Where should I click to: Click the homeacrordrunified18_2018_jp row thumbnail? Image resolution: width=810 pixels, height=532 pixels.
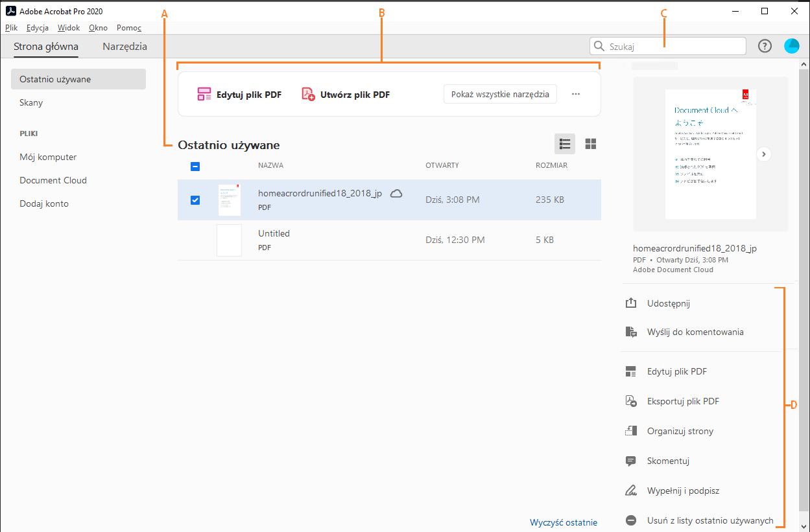[x=230, y=200]
